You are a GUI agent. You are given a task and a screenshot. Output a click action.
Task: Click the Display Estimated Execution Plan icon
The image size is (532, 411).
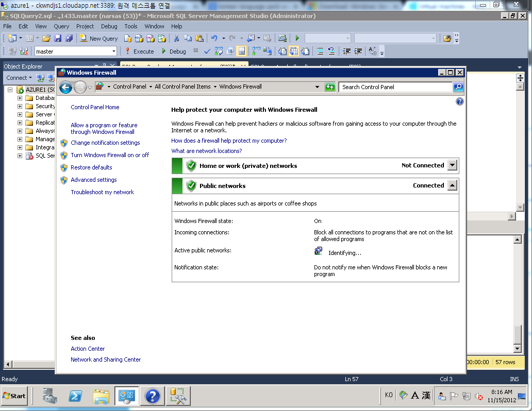(219, 51)
